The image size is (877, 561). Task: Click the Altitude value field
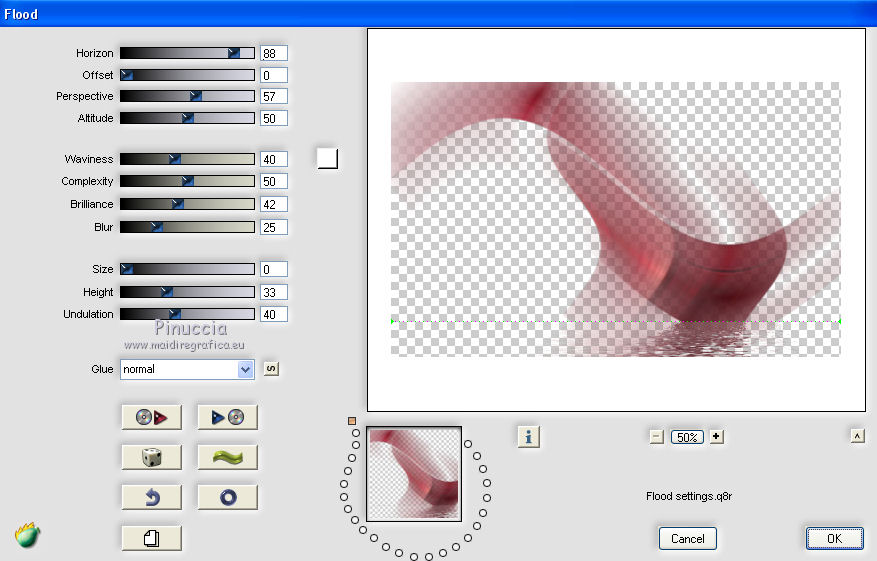click(x=274, y=118)
